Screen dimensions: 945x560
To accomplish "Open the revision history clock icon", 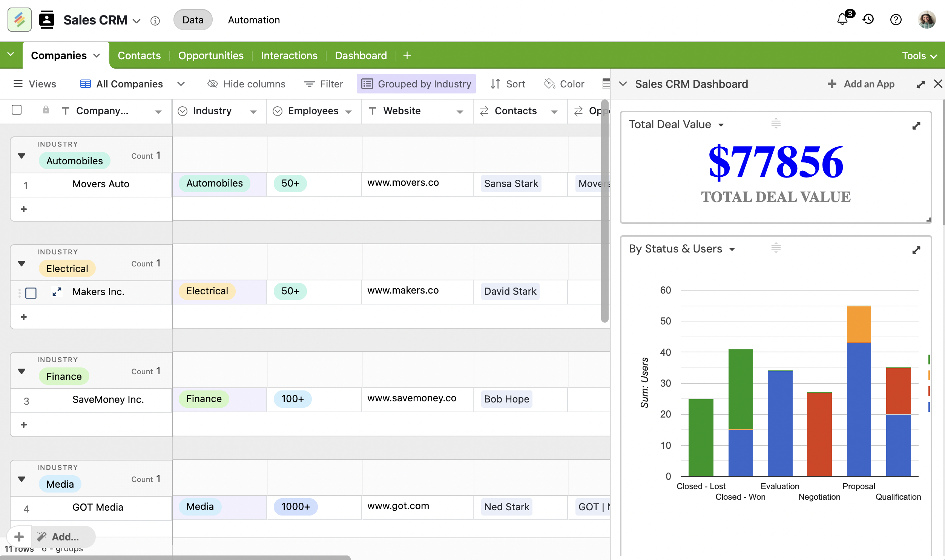I will pyautogui.click(x=868, y=20).
